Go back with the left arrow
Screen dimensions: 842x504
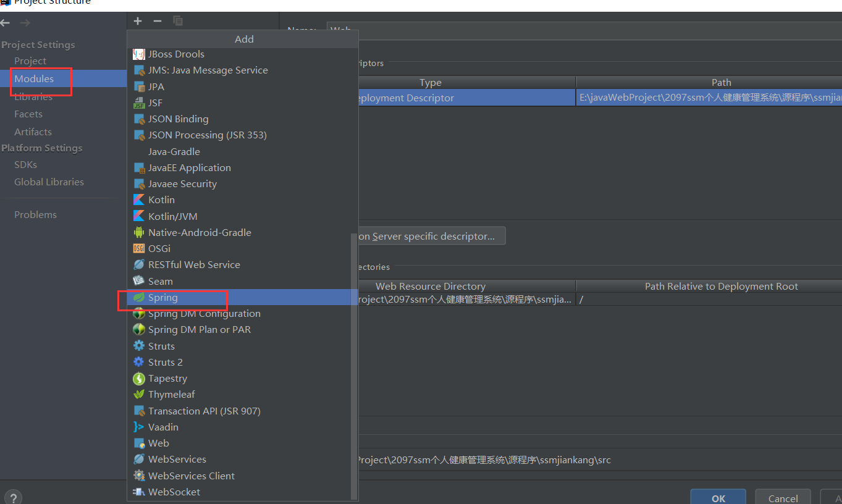click(x=6, y=23)
